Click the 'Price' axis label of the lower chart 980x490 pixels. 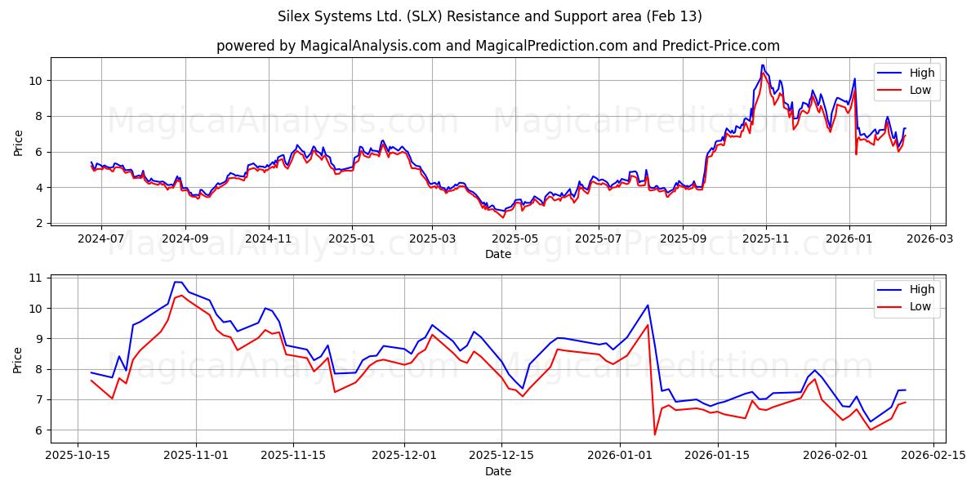coord(19,359)
